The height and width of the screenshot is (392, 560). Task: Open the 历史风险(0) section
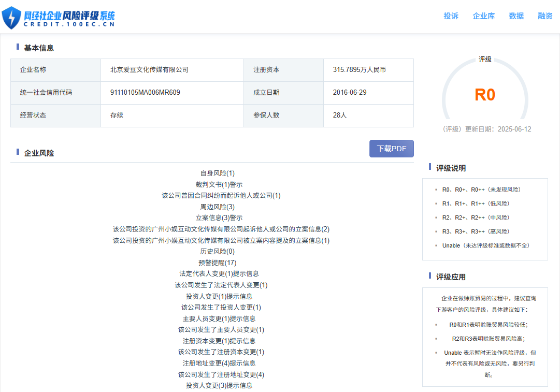click(217, 251)
